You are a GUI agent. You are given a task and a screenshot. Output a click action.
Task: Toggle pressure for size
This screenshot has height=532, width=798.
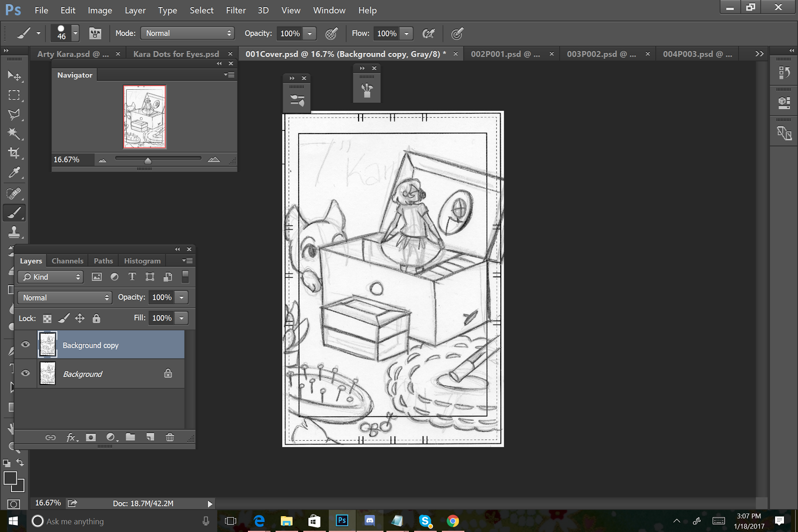457,33
